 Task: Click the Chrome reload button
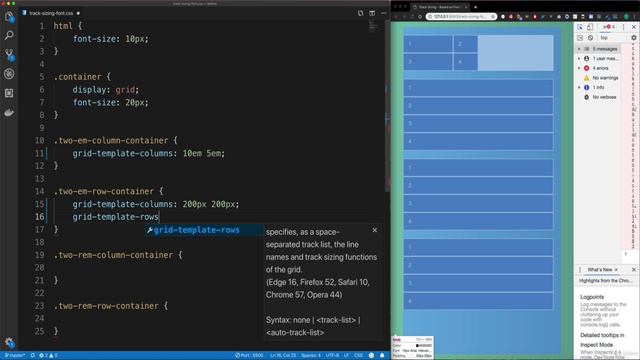click(x=420, y=17)
